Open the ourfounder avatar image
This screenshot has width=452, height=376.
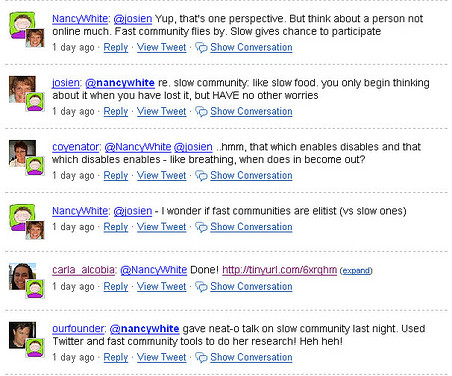coord(22,335)
